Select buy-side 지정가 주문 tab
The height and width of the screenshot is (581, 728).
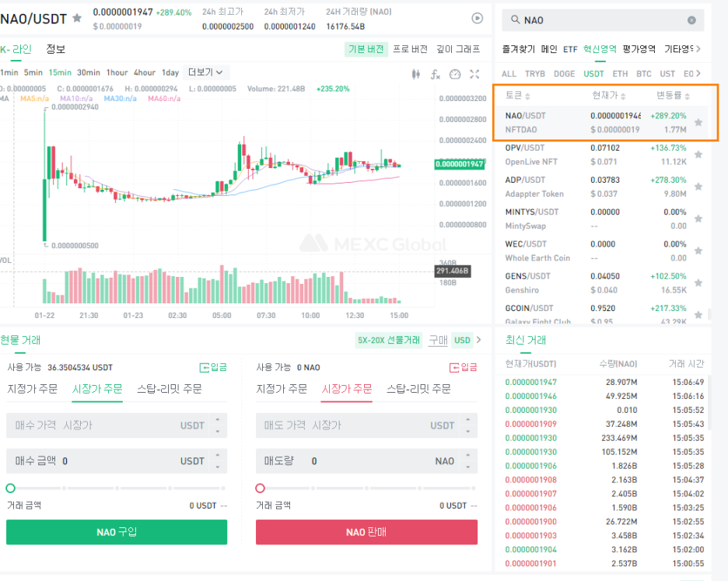point(33,389)
